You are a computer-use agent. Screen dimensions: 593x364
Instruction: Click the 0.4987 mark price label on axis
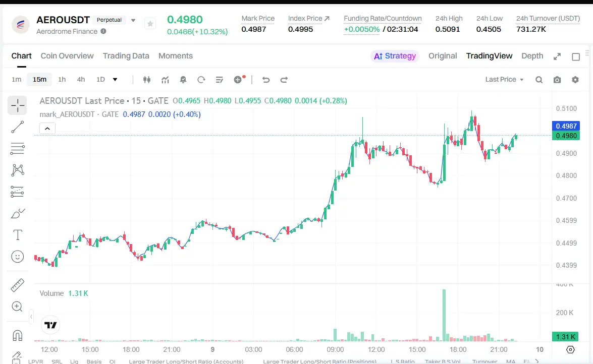(566, 126)
